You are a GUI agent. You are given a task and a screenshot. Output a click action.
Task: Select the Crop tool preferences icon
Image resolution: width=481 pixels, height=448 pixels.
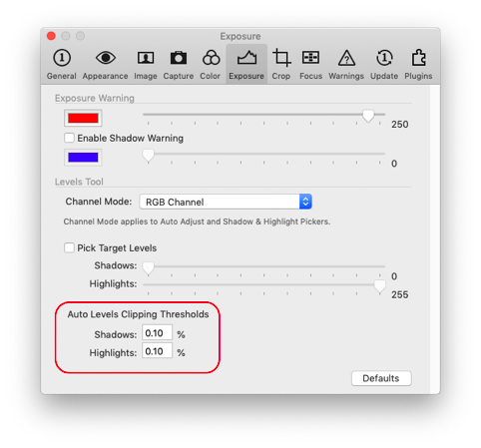281,65
